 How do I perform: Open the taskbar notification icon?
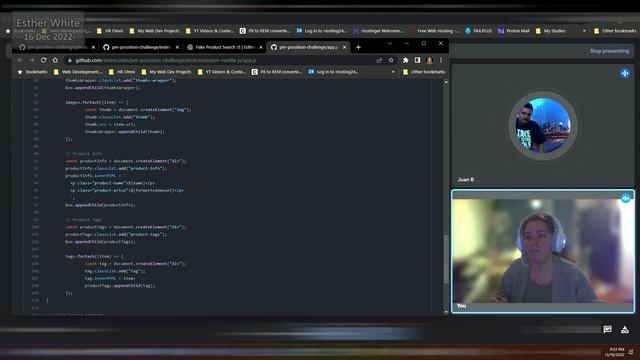point(631,352)
